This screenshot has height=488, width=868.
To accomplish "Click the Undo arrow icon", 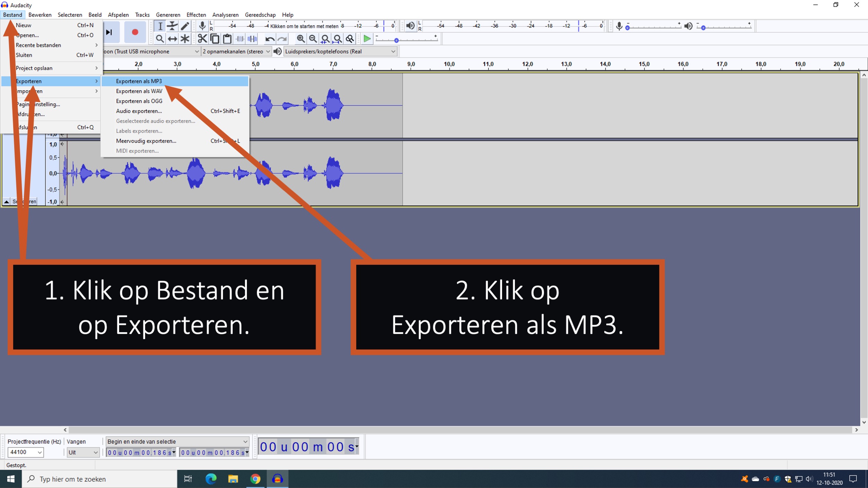I will pyautogui.click(x=269, y=39).
